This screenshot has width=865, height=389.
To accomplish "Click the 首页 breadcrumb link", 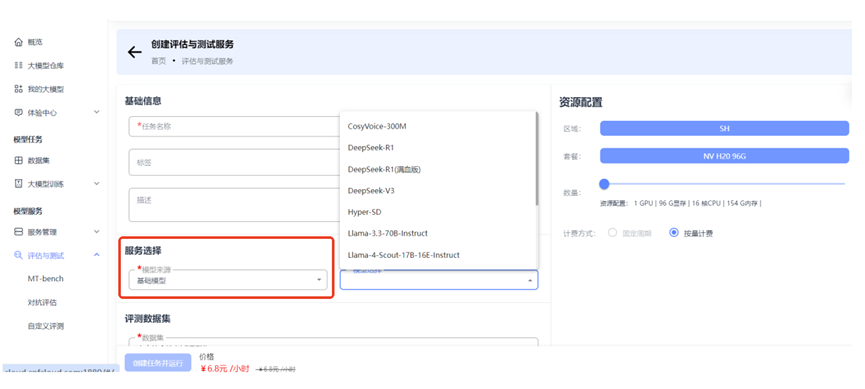I will (x=159, y=61).
